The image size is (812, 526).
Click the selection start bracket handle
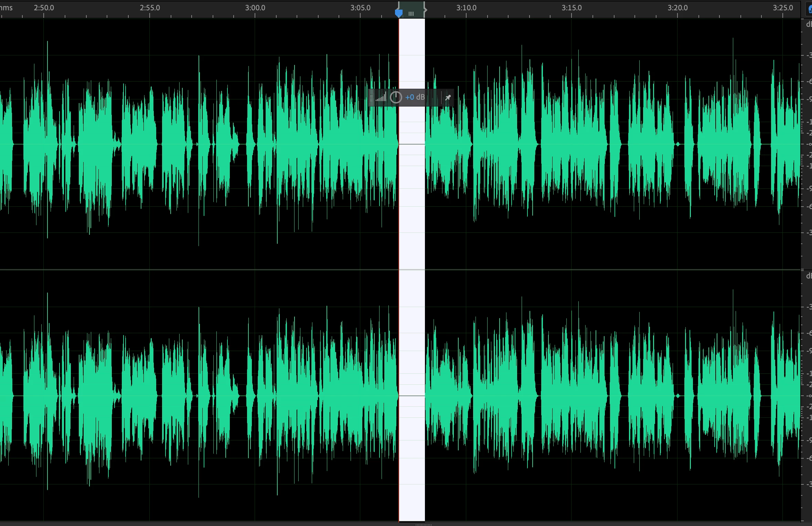(x=399, y=5)
